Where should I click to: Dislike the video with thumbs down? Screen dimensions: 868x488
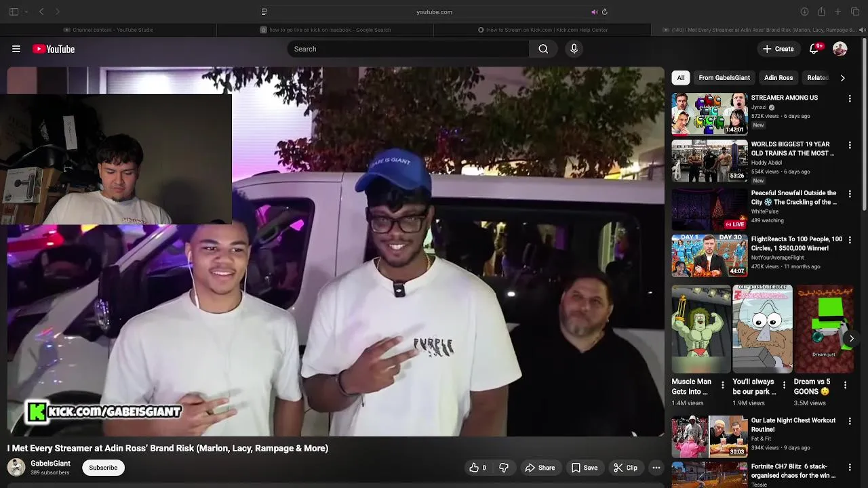(504, 468)
